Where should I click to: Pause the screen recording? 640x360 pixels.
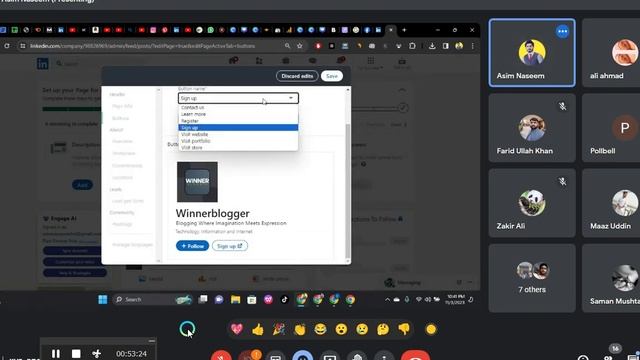click(x=56, y=353)
